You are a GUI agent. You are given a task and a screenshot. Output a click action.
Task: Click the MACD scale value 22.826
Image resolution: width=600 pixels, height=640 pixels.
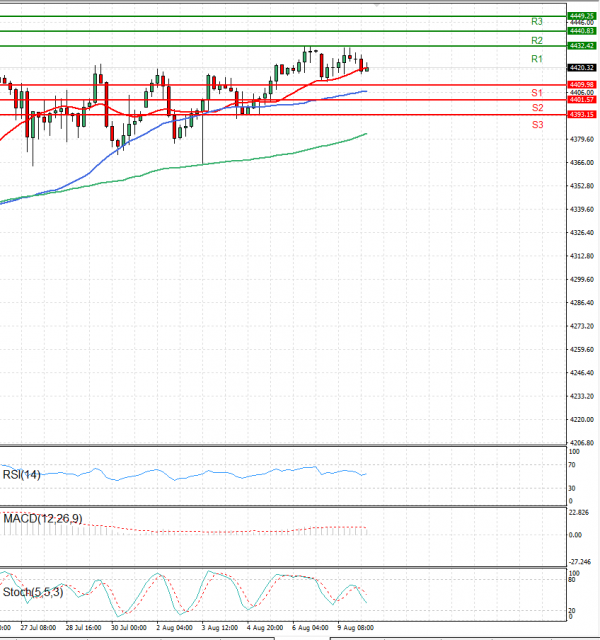579,513
